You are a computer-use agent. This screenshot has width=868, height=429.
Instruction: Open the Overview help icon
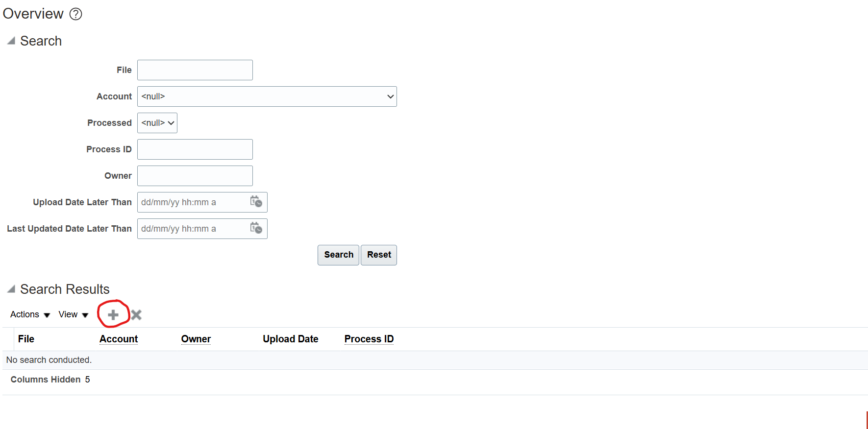pos(76,14)
